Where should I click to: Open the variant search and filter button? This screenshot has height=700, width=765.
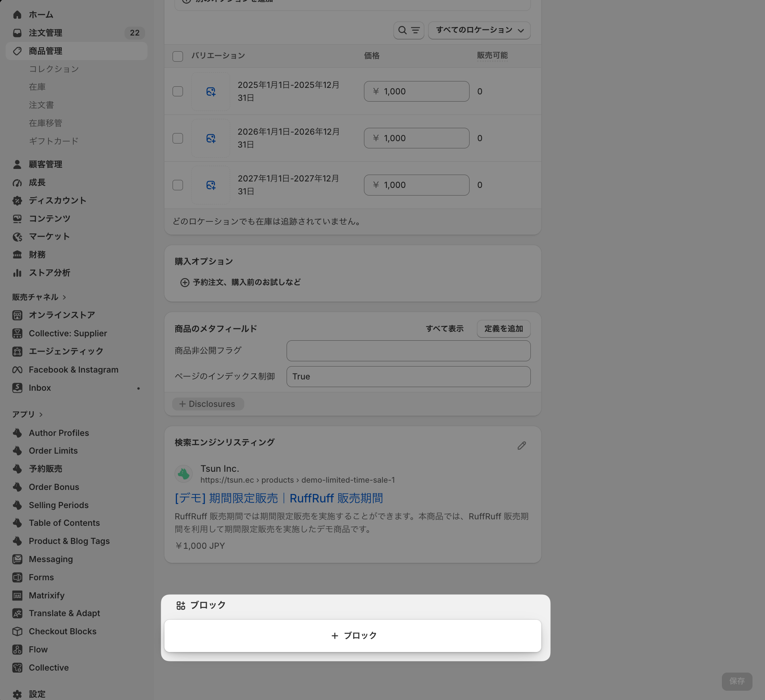(409, 30)
